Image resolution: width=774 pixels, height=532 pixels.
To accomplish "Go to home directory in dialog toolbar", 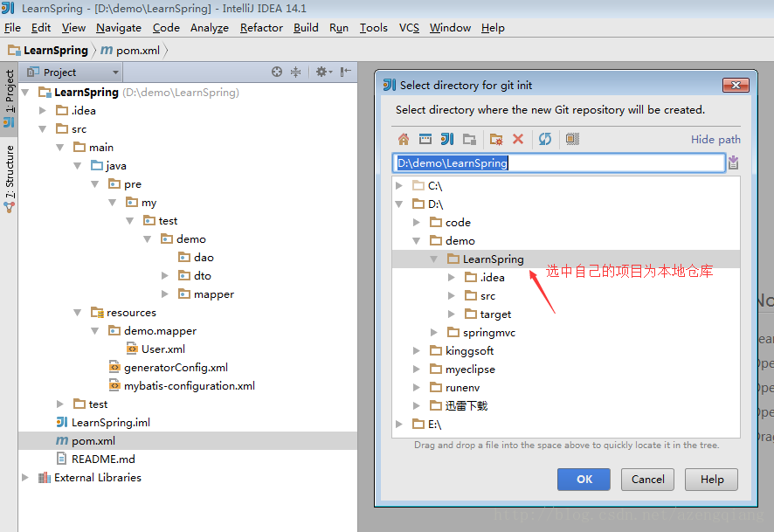I will [x=404, y=139].
